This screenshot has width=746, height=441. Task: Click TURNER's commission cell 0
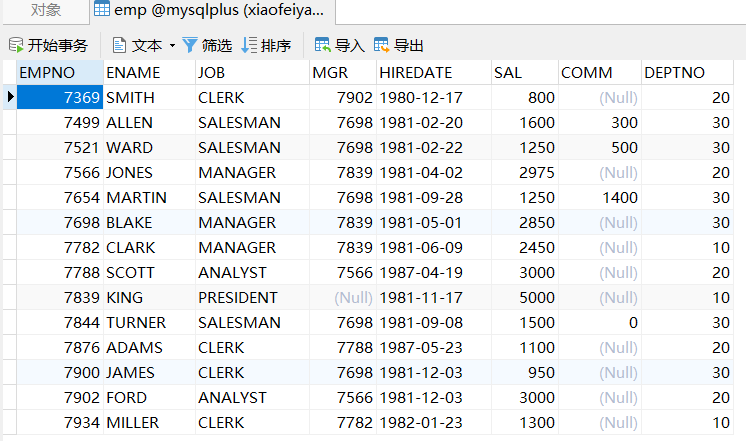pyautogui.click(x=600, y=322)
